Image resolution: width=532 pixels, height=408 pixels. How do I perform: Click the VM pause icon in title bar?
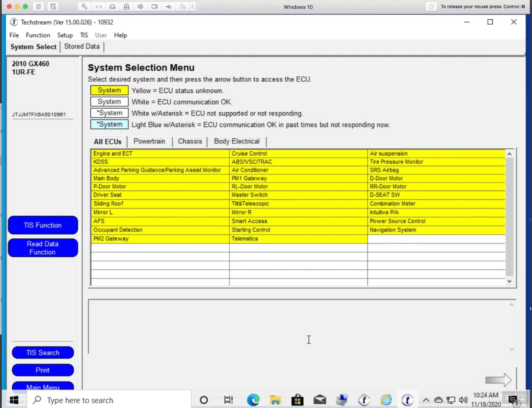38,6
